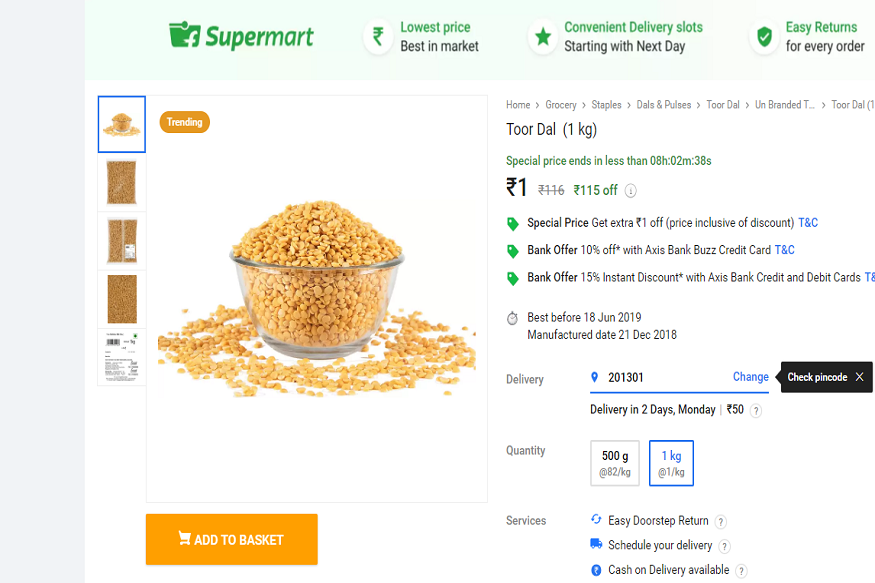Click the help icon next to ₹50 delivery

coord(756,410)
